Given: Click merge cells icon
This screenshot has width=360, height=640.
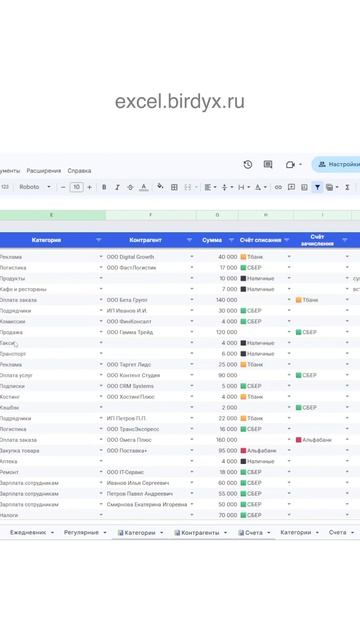Looking at the screenshot, I should point(188,187).
